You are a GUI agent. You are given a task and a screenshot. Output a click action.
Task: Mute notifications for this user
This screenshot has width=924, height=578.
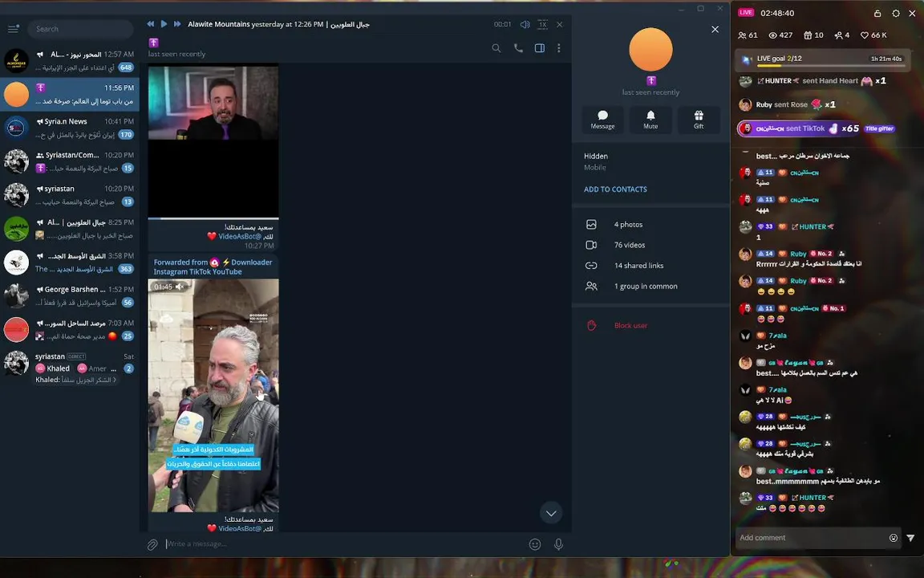coord(650,120)
